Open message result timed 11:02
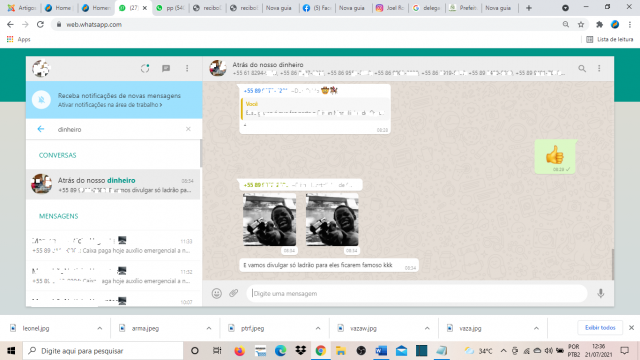640x360 pixels. pos(113,276)
